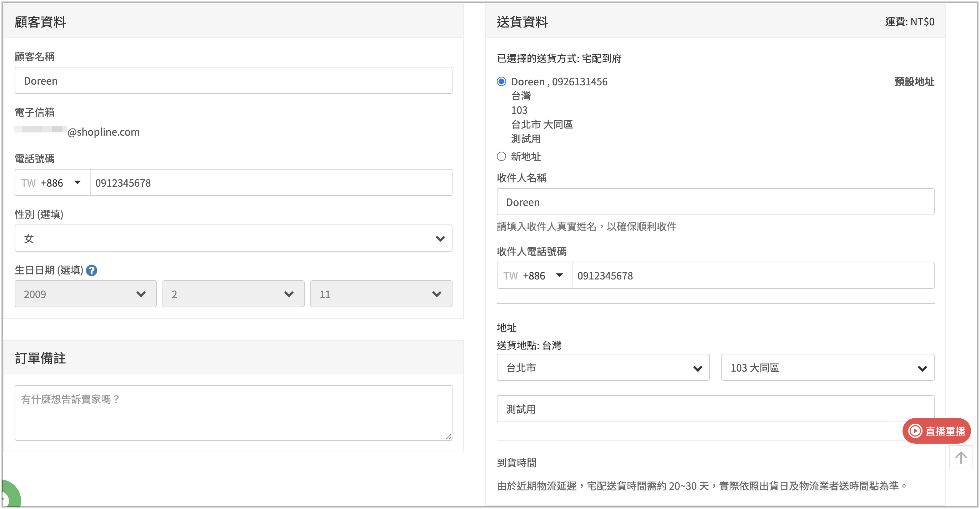
Task: Open the birth day 11 dropdown
Action: click(x=381, y=294)
